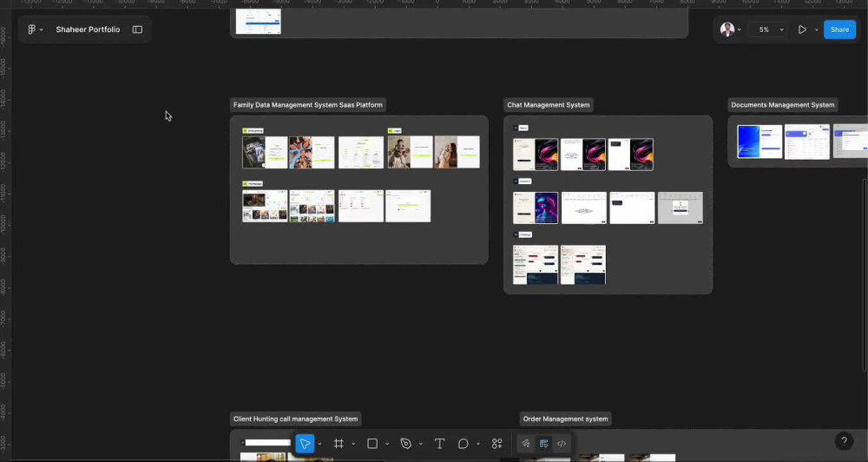Select blue gradient frame in Documents section
Viewport: 868px width, 462px height.
pyautogui.click(x=759, y=142)
